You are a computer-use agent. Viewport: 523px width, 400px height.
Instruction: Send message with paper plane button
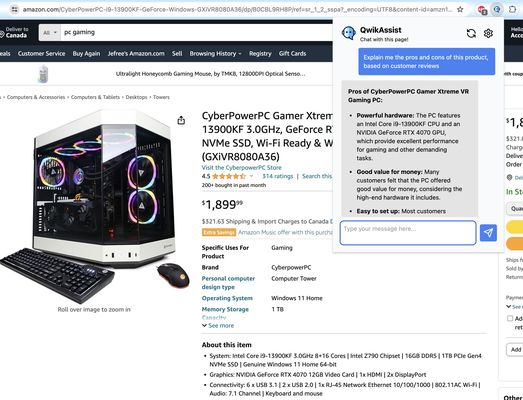coord(488,233)
